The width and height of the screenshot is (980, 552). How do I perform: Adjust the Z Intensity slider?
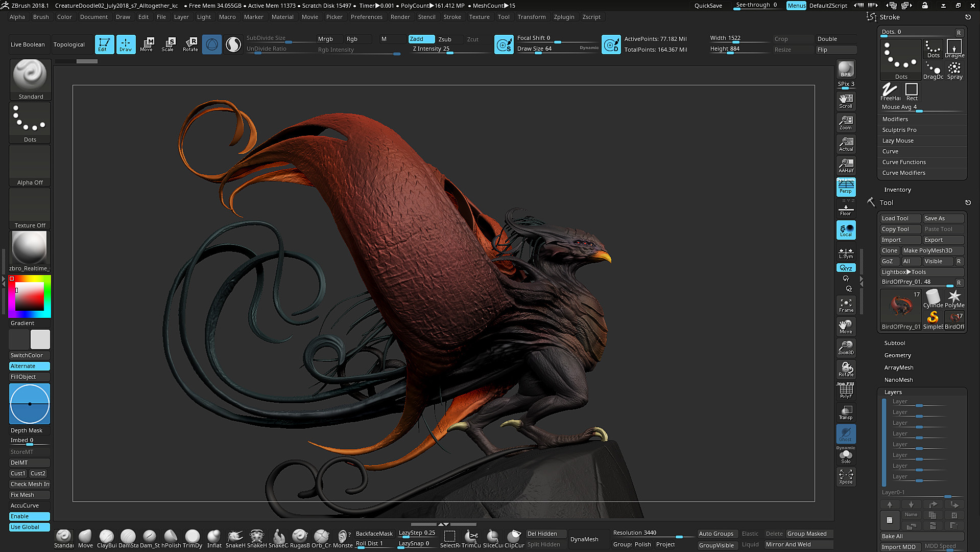click(449, 49)
